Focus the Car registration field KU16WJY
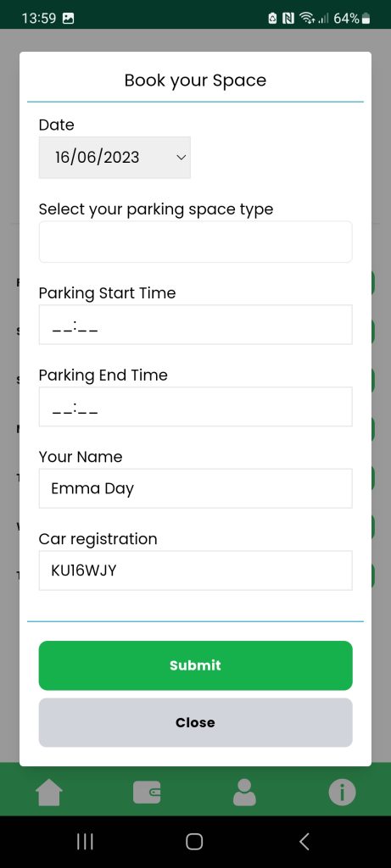The height and width of the screenshot is (868, 391). (x=195, y=570)
